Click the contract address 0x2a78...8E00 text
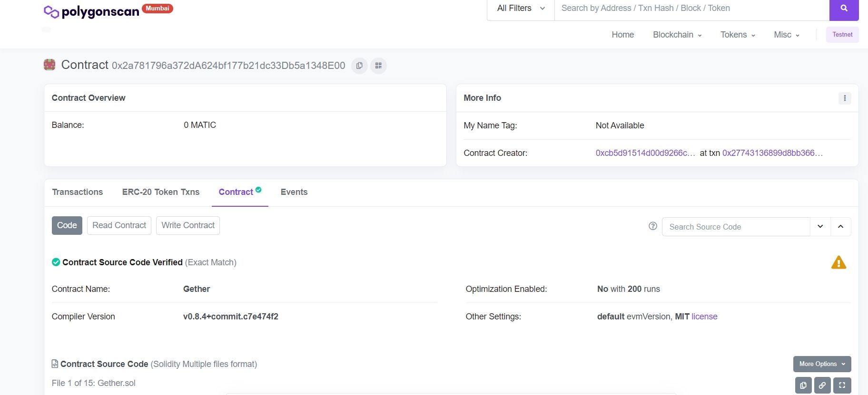Screen dimensions: 868x395 tap(228, 66)
